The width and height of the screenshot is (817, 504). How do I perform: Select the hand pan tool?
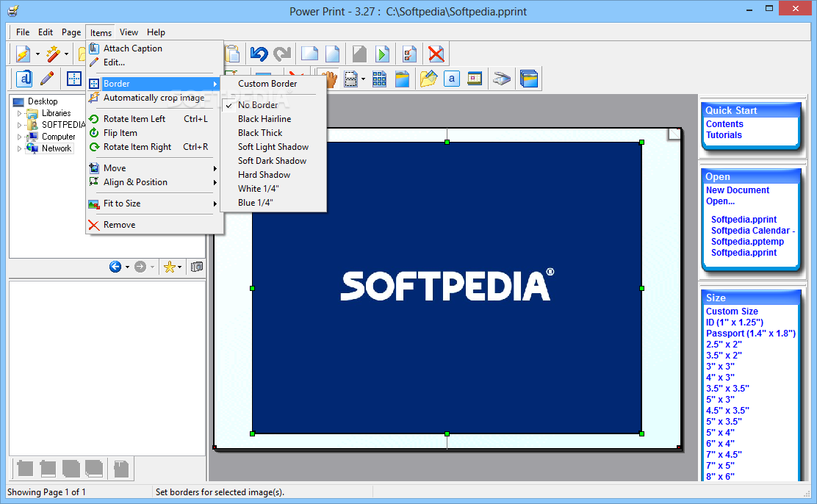click(x=329, y=79)
